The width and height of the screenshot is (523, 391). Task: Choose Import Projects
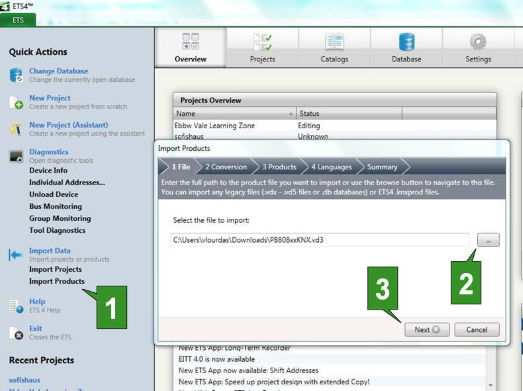coord(55,269)
